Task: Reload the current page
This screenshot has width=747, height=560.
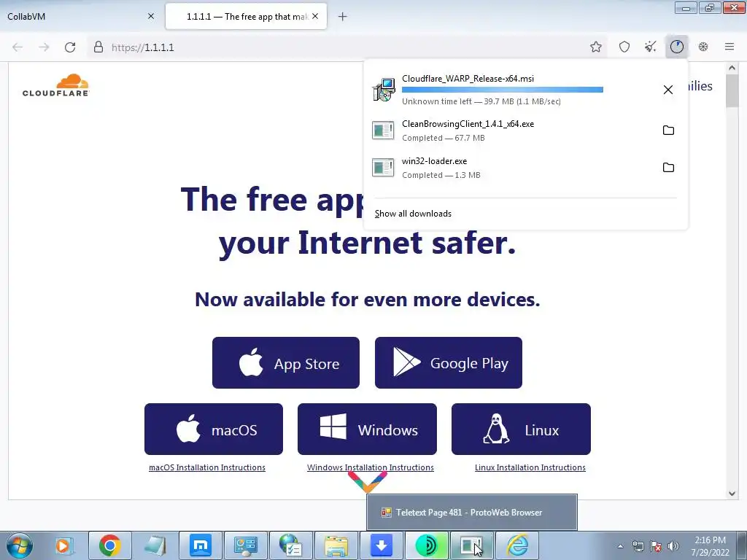Action: [70, 47]
